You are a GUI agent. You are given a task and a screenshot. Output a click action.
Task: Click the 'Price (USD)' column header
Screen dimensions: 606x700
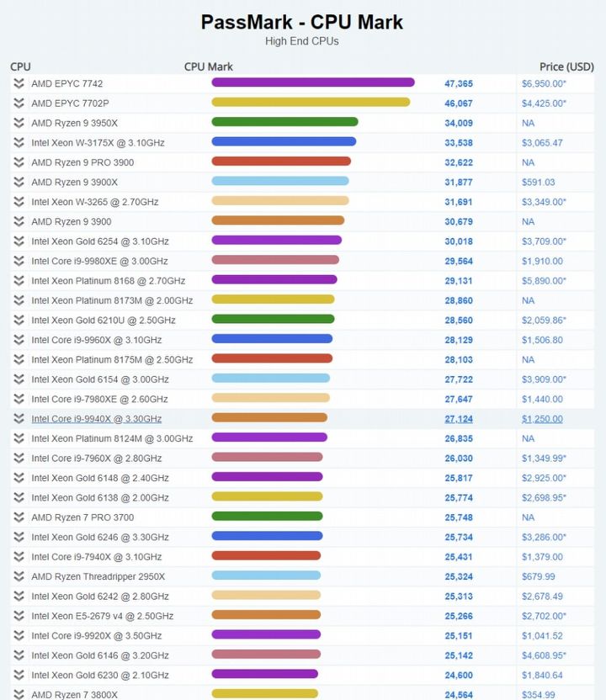point(566,66)
